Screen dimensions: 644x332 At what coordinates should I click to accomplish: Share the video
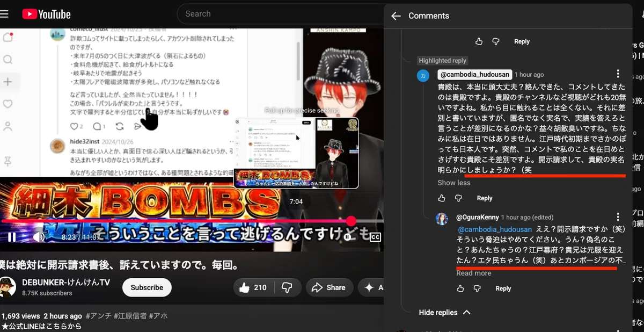(328, 287)
